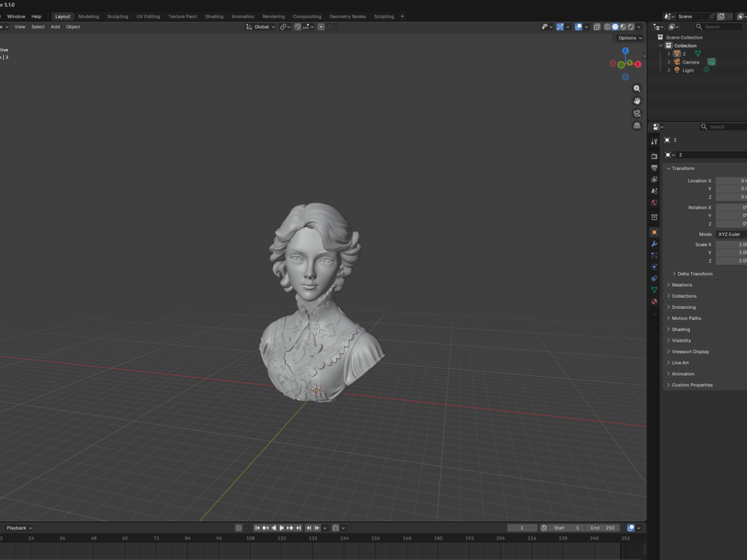The height and width of the screenshot is (560, 747).
Task: Select material preview viewport shading
Action: point(623,27)
